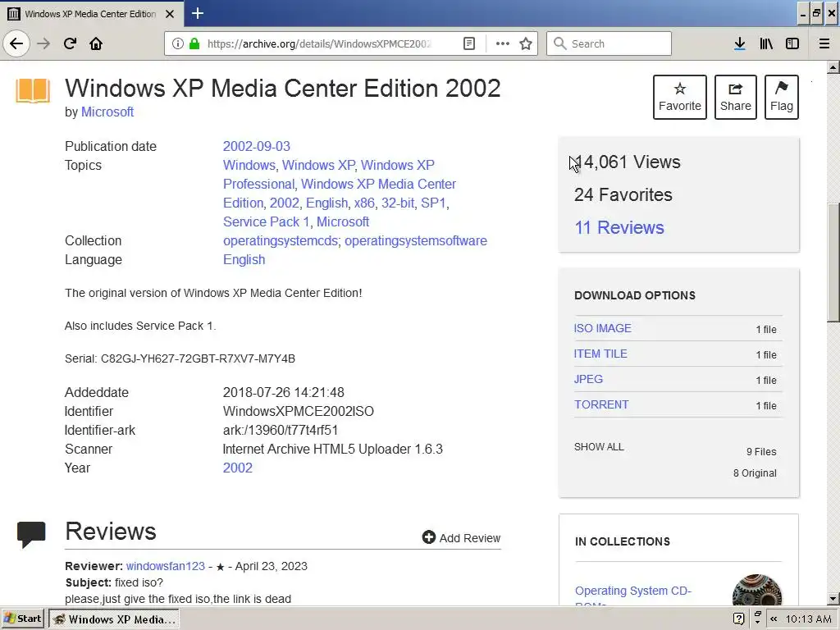840x630 pixels.
Task: Open the operatingsystemcds collection link
Action: [x=281, y=240]
